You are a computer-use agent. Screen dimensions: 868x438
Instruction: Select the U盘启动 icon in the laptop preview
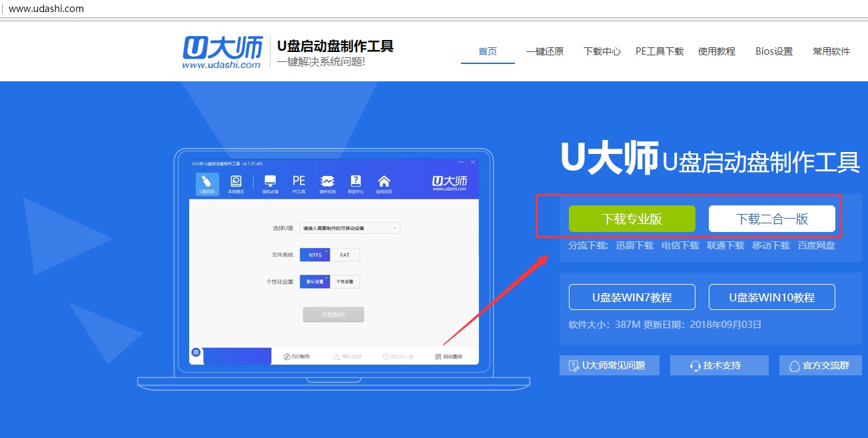coord(207,184)
